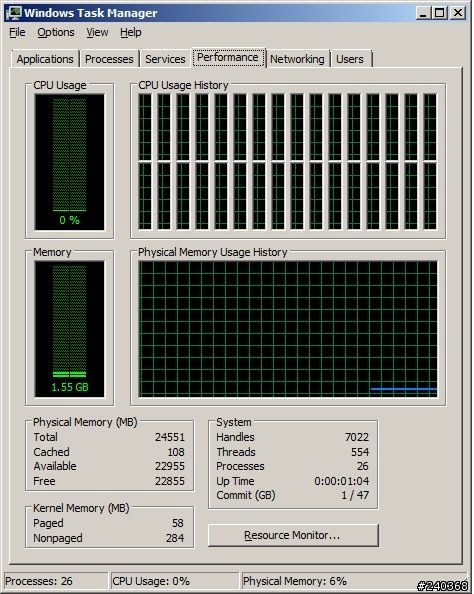This screenshot has height=594, width=474.
Task: Open the Options menu
Action: [56, 33]
